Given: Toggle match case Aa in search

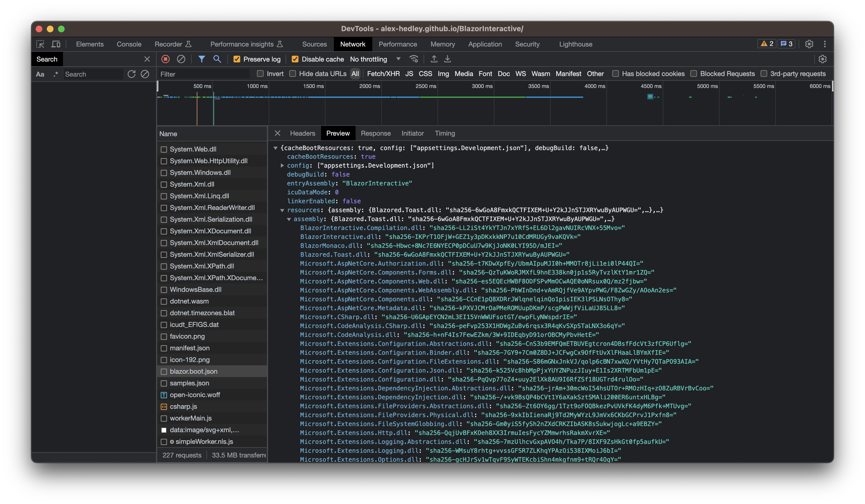Looking at the screenshot, I should (x=40, y=74).
